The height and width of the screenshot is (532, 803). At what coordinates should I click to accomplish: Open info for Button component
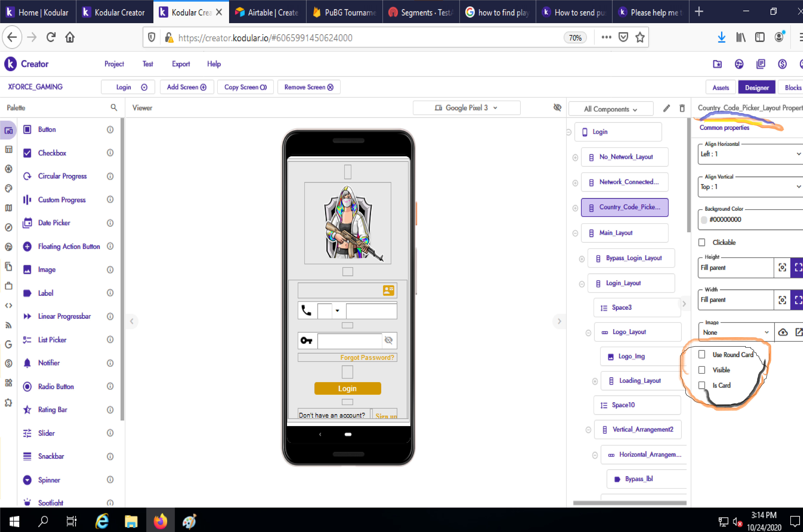110,129
